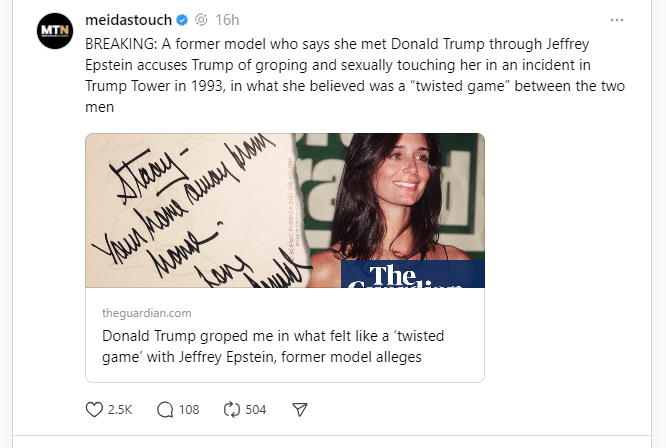666x448 pixels.
Task: Repost using the circular arrows icon
Action: (232, 409)
